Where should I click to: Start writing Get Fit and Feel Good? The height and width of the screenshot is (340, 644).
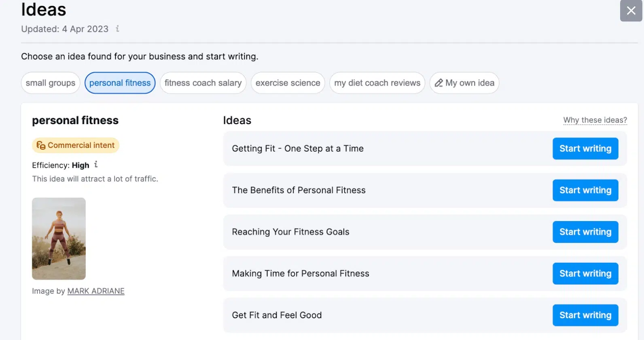click(585, 315)
